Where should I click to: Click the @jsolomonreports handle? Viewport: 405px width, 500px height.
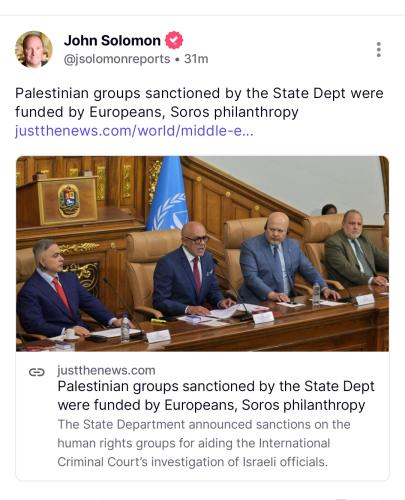pos(117,59)
